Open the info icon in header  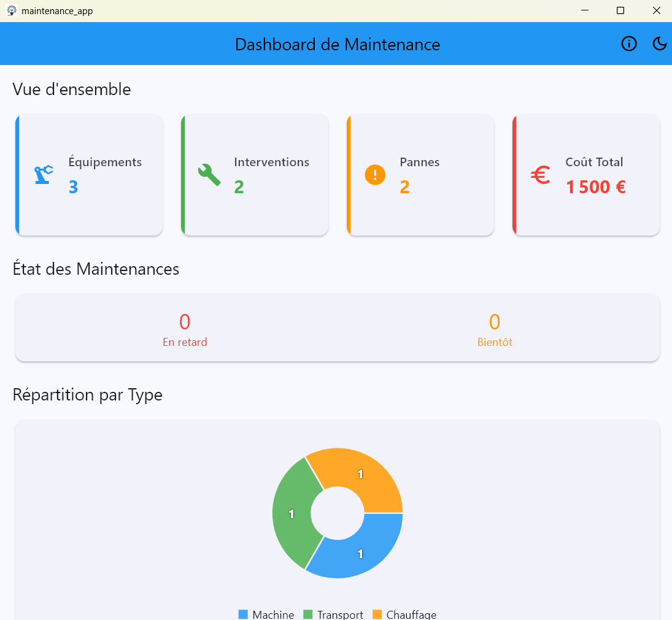tap(628, 44)
